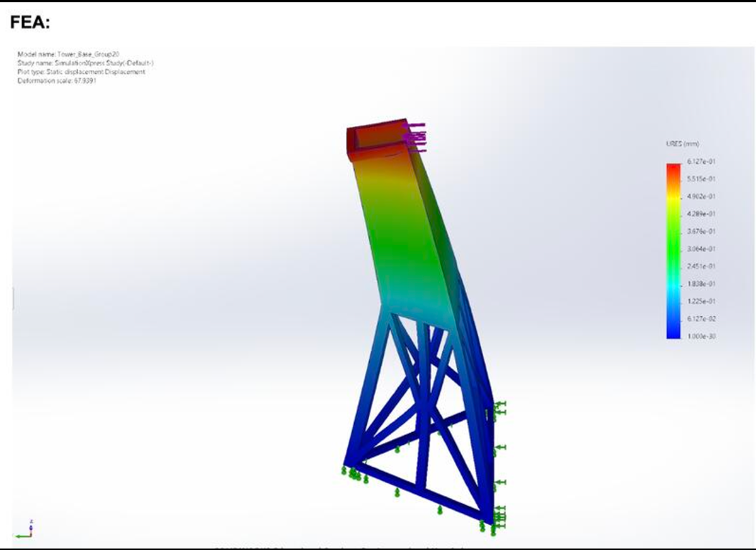Viewport: 756px width, 550px height.
Task: Click the Study name SimulationXpress Study text
Action: [x=85, y=64]
